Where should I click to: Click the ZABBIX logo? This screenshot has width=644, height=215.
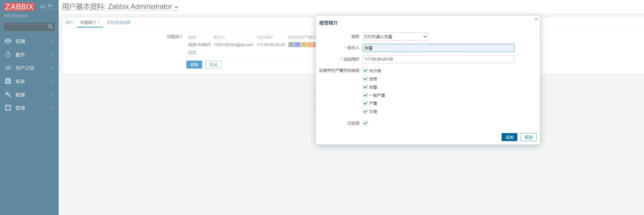(19, 7)
